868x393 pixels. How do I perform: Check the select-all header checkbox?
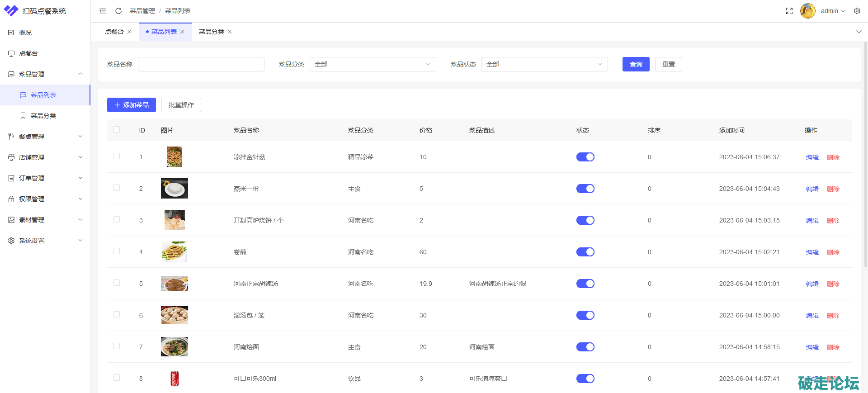click(117, 129)
